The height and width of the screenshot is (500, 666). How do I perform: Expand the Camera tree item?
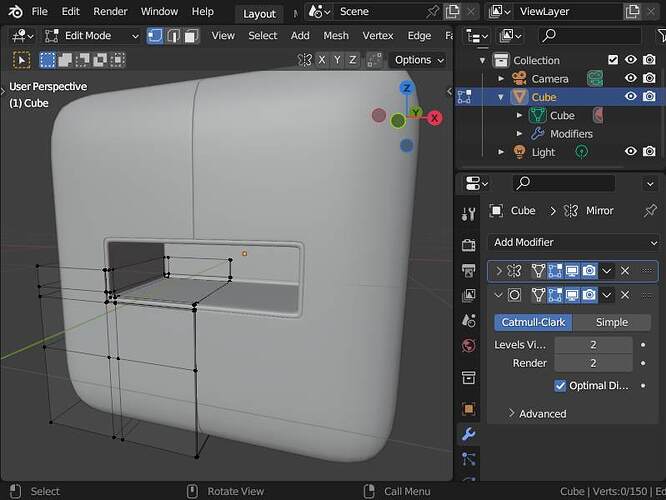coord(501,79)
